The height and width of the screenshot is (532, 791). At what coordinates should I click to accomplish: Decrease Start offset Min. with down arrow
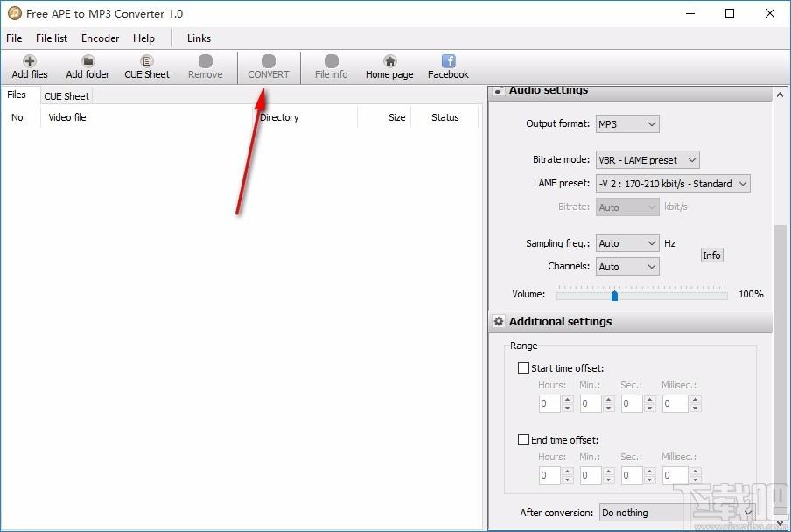(609, 408)
